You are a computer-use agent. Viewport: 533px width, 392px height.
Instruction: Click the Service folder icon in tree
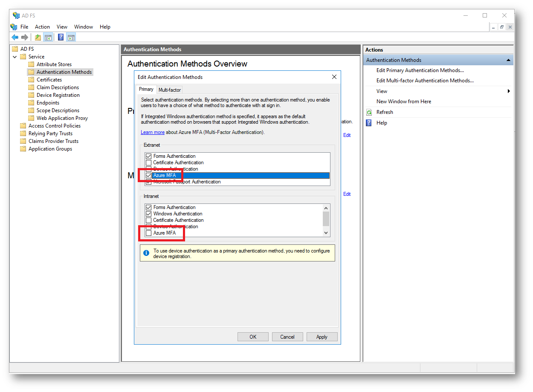pos(23,57)
